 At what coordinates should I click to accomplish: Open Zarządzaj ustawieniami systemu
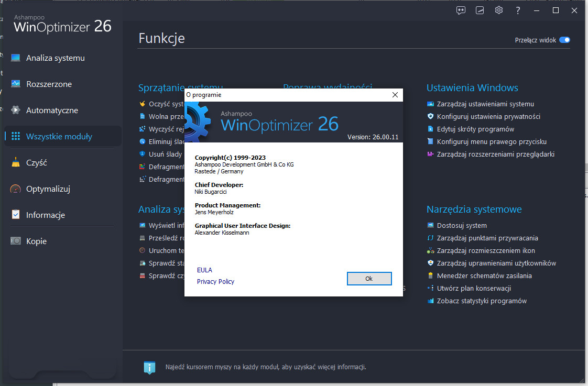pos(485,104)
